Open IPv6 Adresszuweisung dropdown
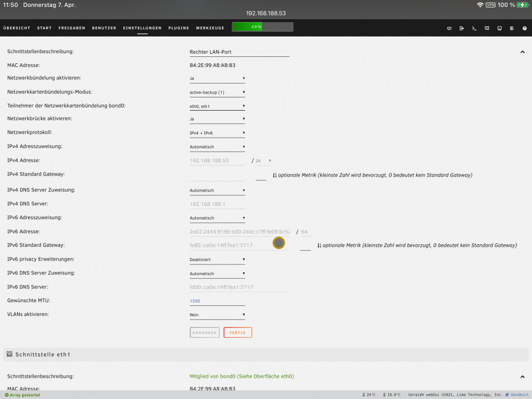The width and height of the screenshot is (532, 399). pyautogui.click(x=217, y=218)
